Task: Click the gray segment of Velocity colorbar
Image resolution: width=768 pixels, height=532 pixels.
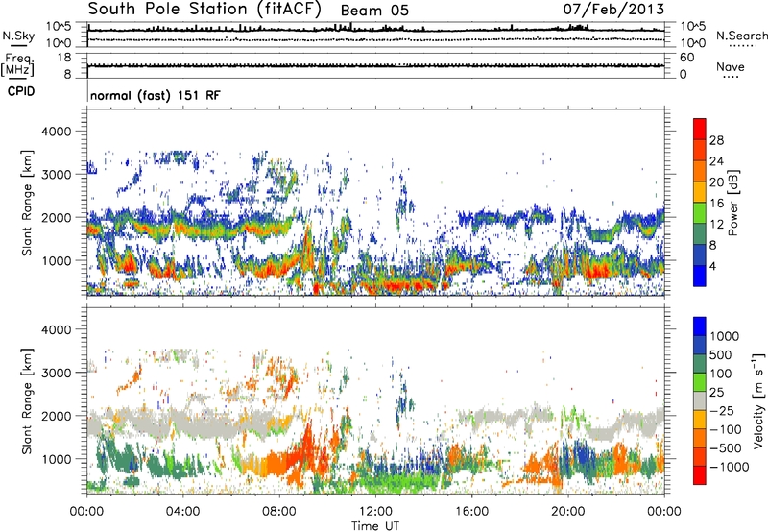Action: click(700, 400)
